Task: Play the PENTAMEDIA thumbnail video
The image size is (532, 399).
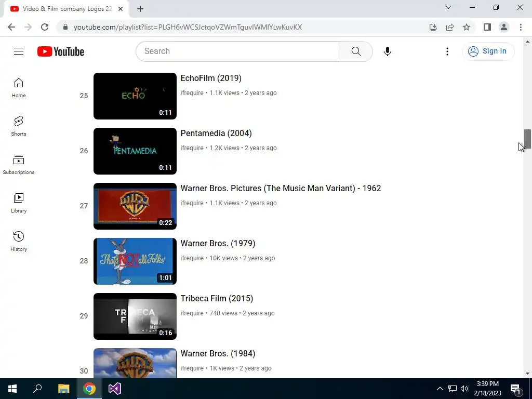Action: click(135, 151)
